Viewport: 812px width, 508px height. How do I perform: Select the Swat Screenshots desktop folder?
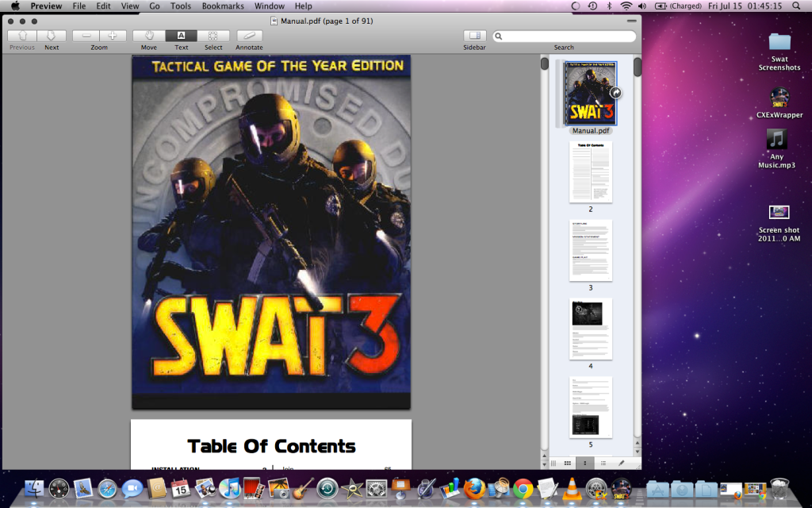coord(779,52)
